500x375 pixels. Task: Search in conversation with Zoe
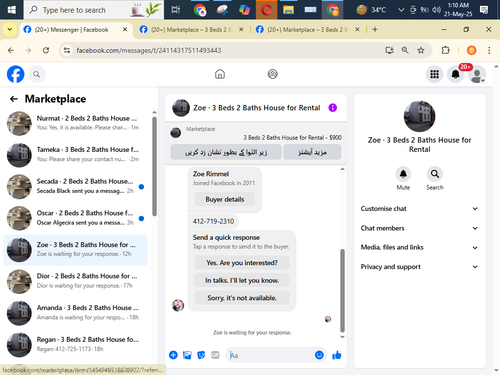(x=435, y=174)
